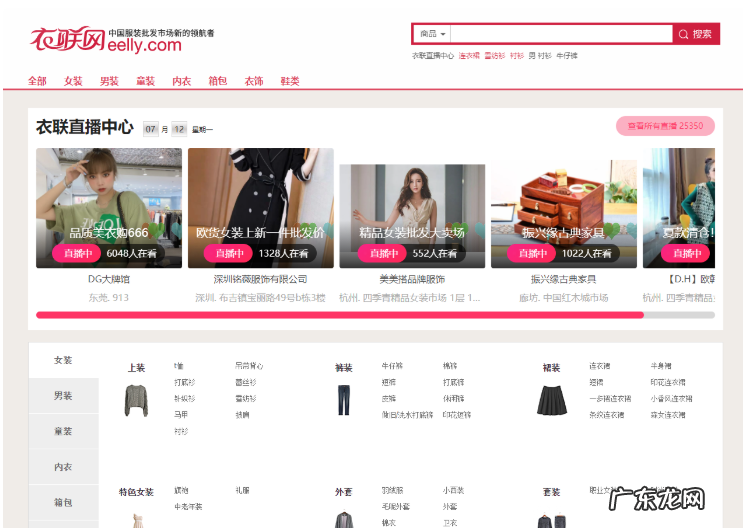Click the 外套 category heading
The height and width of the screenshot is (528, 743).
pyautogui.click(x=344, y=492)
